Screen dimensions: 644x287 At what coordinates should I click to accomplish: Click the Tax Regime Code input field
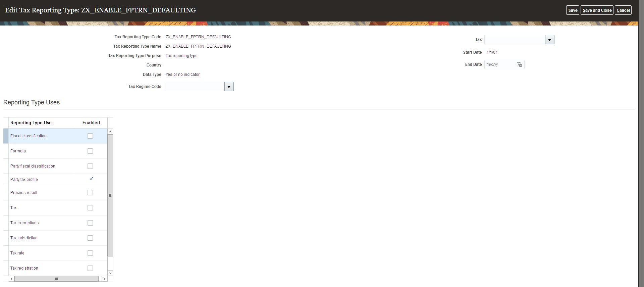coord(194,87)
